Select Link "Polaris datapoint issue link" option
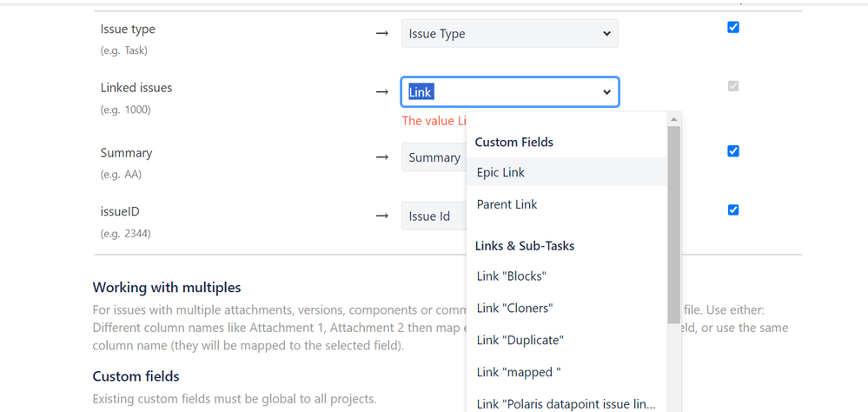Screen dimensions: 868x412 point(566,403)
